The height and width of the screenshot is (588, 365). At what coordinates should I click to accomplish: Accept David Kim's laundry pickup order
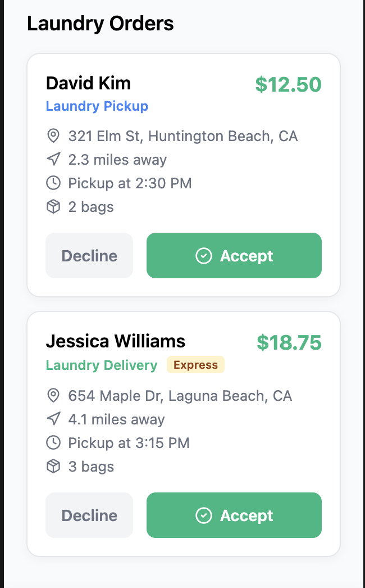tap(234, 255)
